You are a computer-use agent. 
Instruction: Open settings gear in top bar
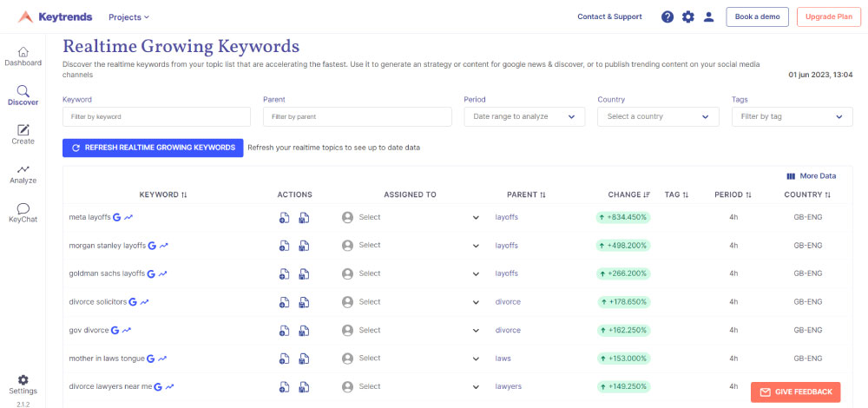click(x=688, y=17)
